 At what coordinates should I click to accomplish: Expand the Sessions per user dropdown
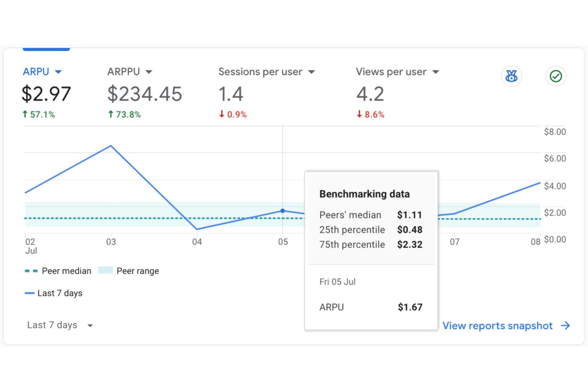(311, 72)
